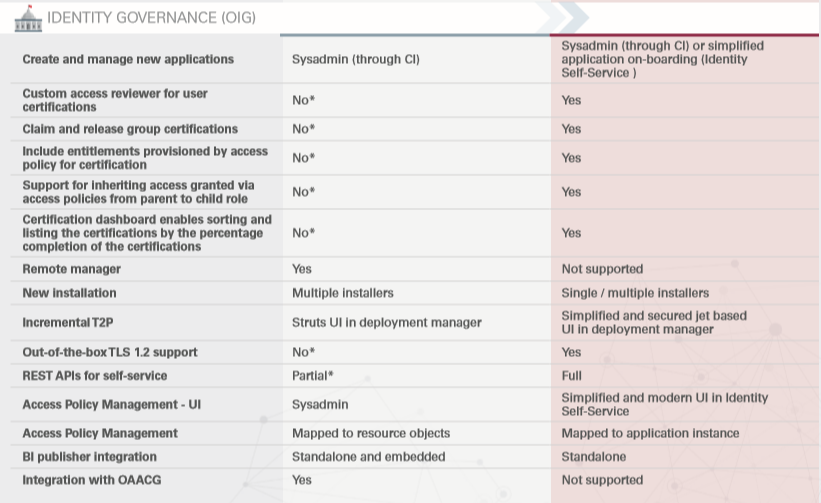Click 'Partial*' cell for REST APIs

pyautogui.click(x=312, y=376)
